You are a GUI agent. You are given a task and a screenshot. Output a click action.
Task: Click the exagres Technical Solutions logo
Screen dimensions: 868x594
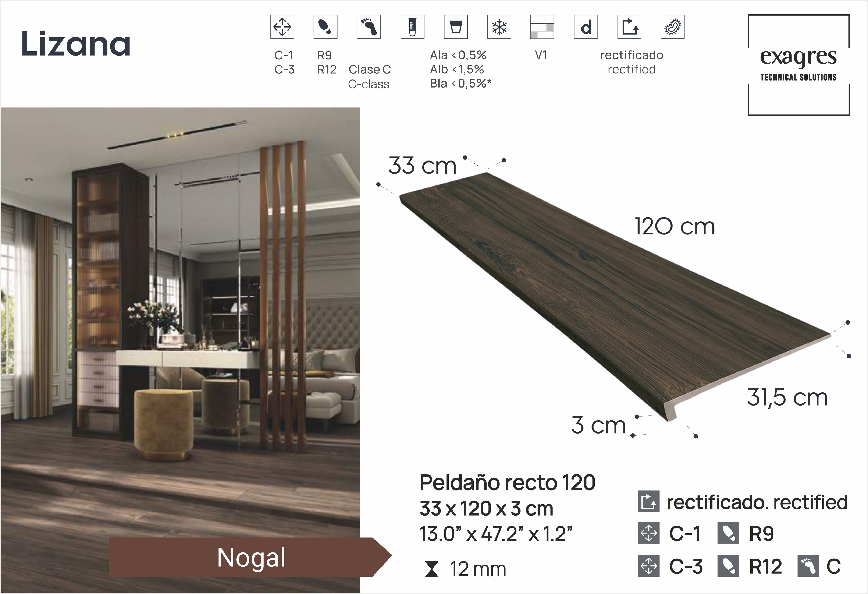coord(798,65)
